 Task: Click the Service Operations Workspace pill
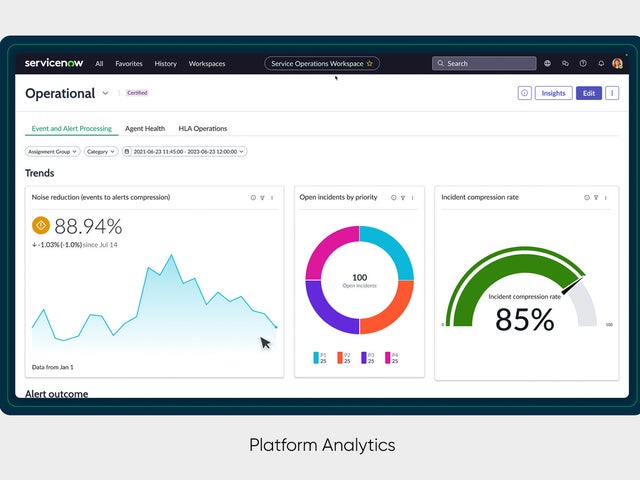322,63
